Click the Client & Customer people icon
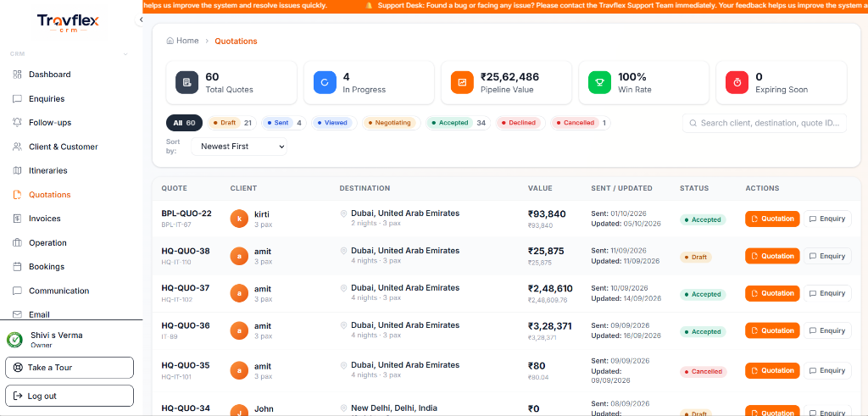Image resolution: width=868 pixels, height=416 pixels. tap(17, 147)
